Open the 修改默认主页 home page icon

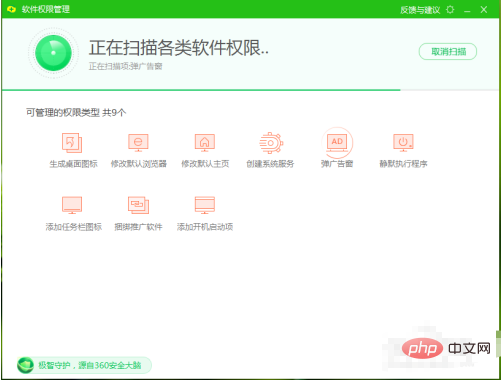click(x=205, y=143)
